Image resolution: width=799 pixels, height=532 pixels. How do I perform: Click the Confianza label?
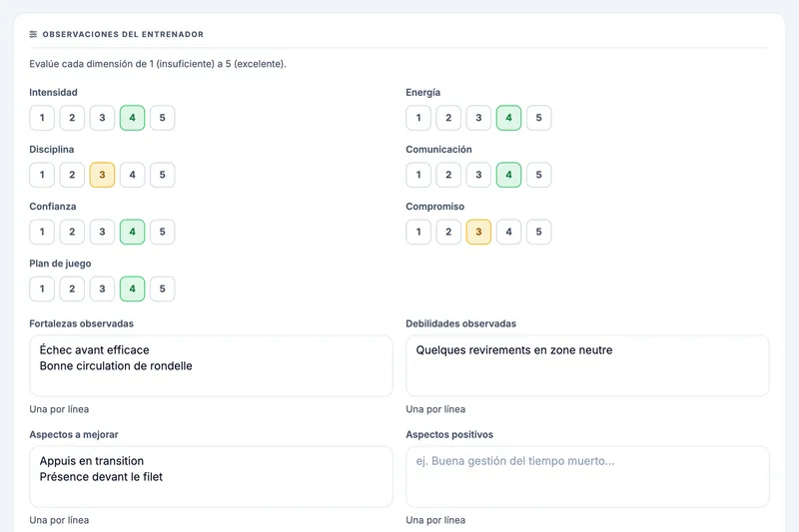click(53, 207)
